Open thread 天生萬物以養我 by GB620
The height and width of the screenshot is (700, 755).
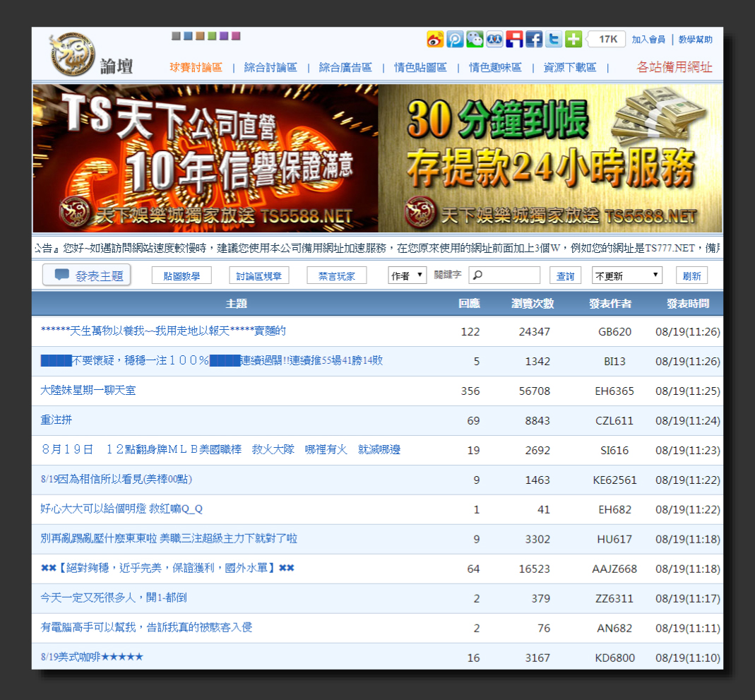tap(163, 331)
